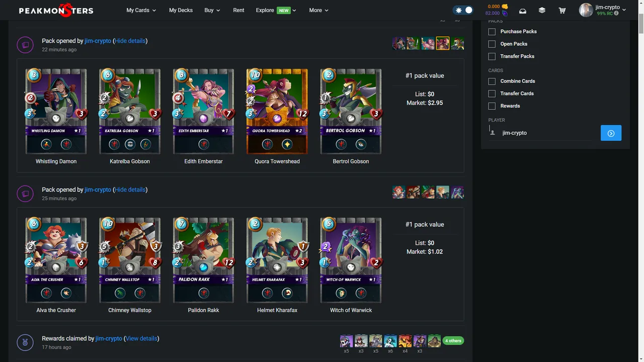Click Edith Emberstar's ability icon
This screenshot has height=362, width=644.
point(203,144)
